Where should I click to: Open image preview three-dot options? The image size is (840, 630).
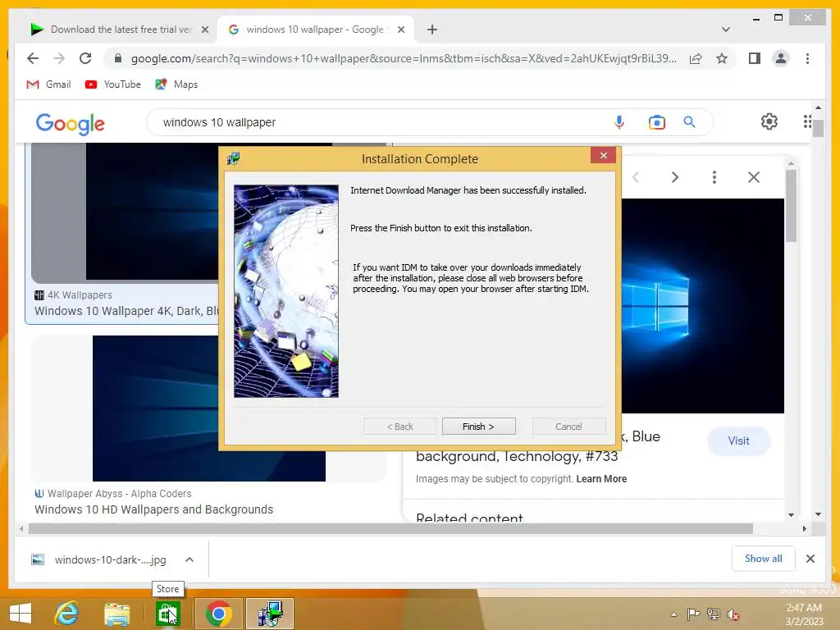pyautogui.click(x=714, y=177)
